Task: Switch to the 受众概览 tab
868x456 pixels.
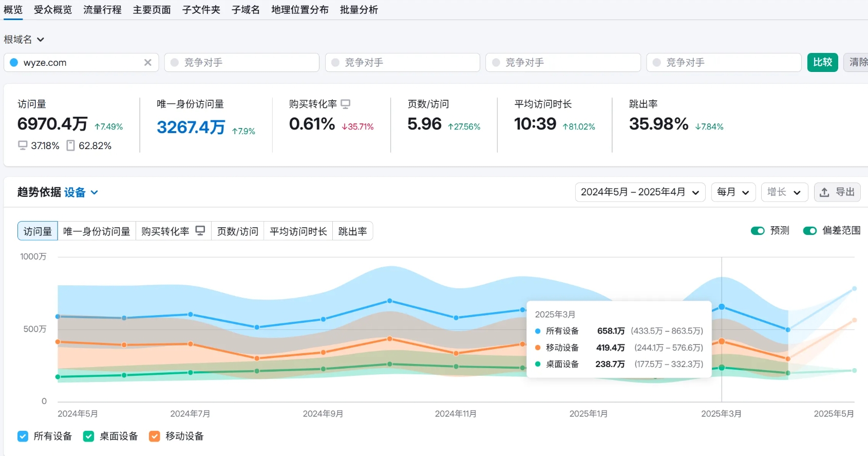Action: pyautogui.click(x=53, y=10)
